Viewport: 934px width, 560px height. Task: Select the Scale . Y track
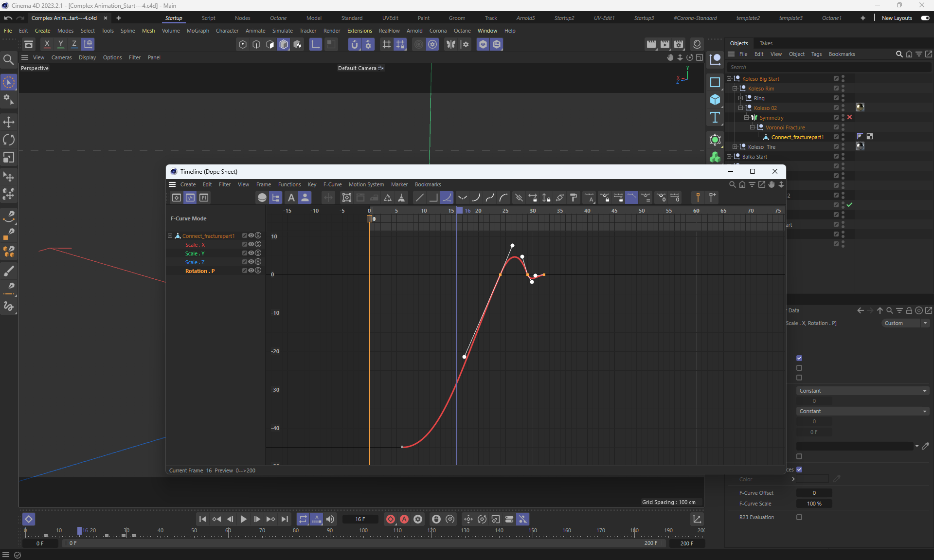click(x=195, y=253)
